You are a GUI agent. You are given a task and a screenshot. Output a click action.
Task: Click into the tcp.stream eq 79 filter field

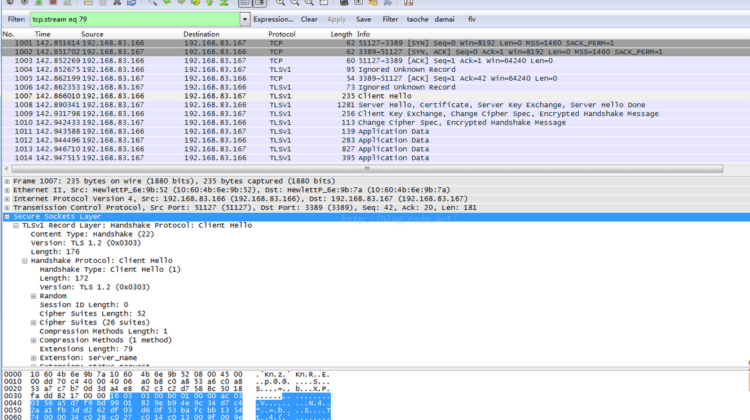click(135, 19)
